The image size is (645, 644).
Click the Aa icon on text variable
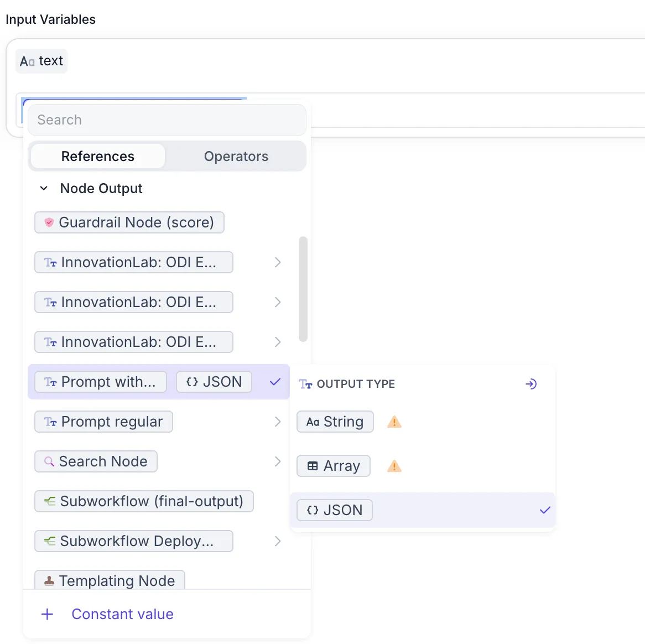point(27,61)
